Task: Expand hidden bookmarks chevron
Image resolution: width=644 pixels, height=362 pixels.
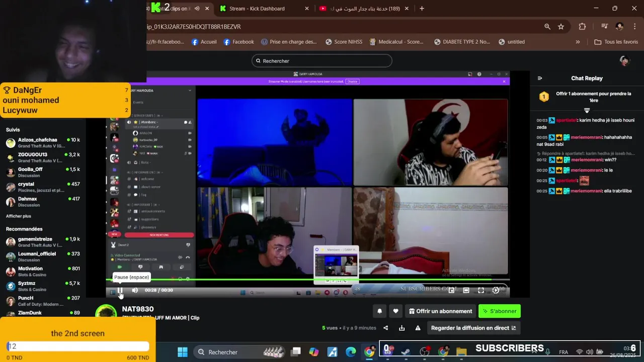Action: click(578, 42)
